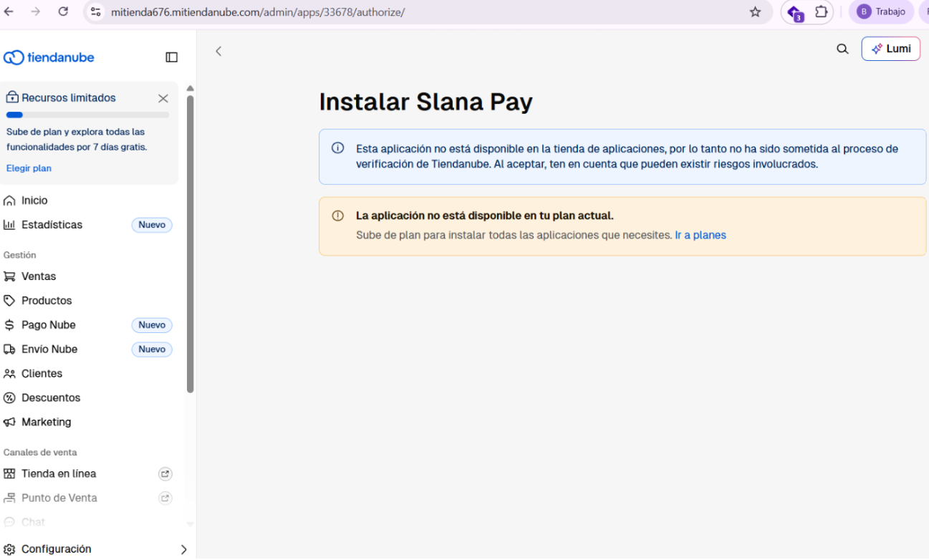This screenshot has height=560, width=929.
Task: Click the bold plan-unavailable warning text
Action: (485, 216)
